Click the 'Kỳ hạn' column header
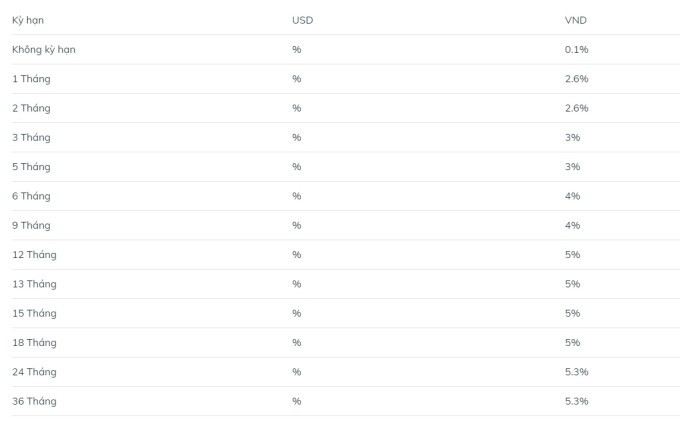The height and width of the screenshot is (423, 680). point(28,20)
